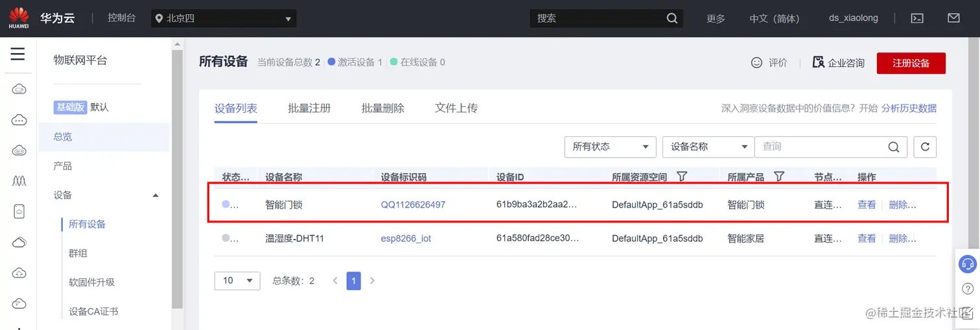
Task: Click the 控制台 console link
Action: point(122,18)
